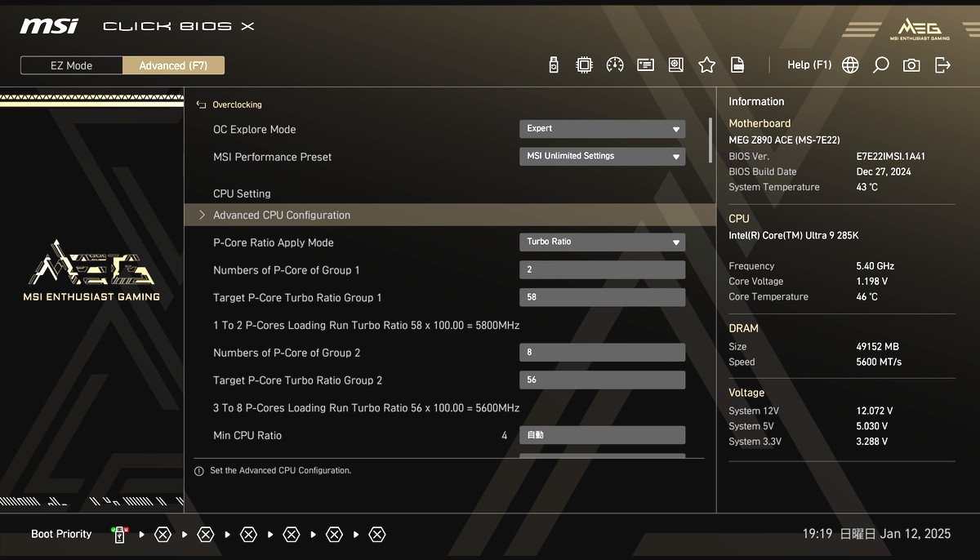Click the clock time 19:19
Image resolution: width=980 pixels, height=560 pixels.
coord(817,534)
